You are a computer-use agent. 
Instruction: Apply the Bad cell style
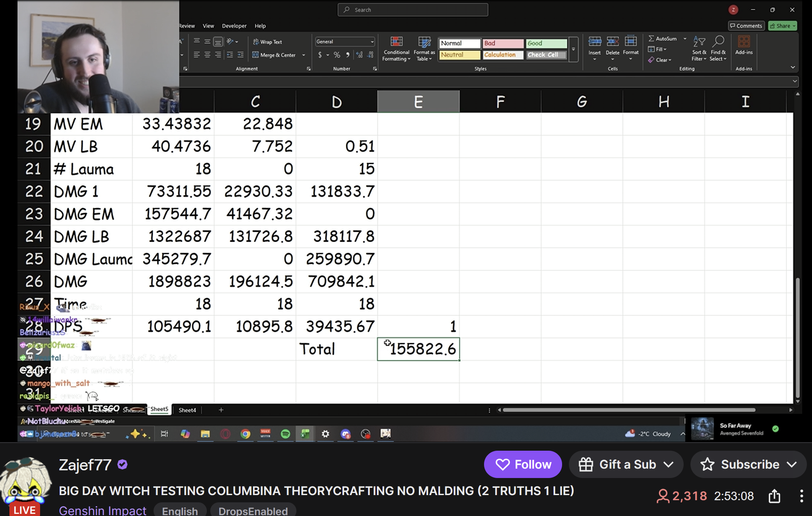coord(503,43)
